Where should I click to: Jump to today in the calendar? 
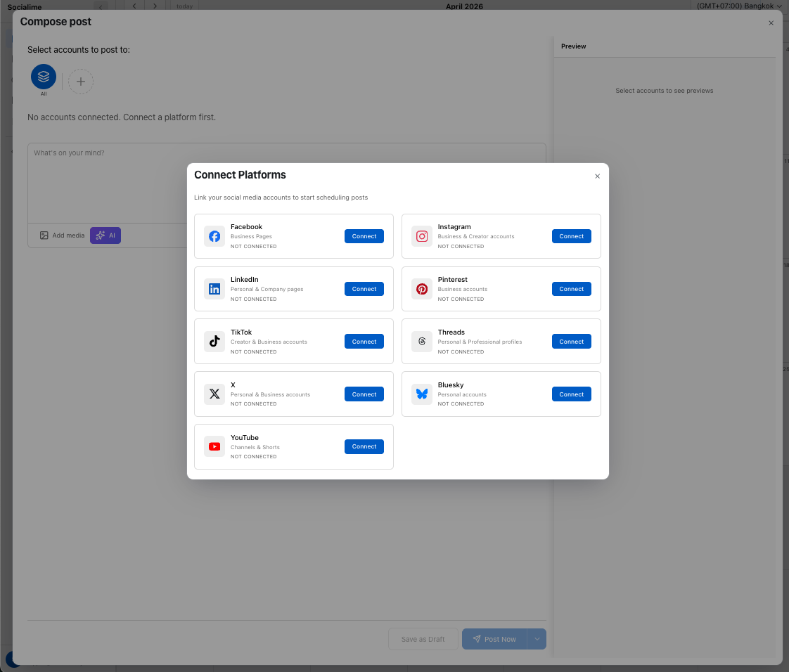tap(184, 6)
